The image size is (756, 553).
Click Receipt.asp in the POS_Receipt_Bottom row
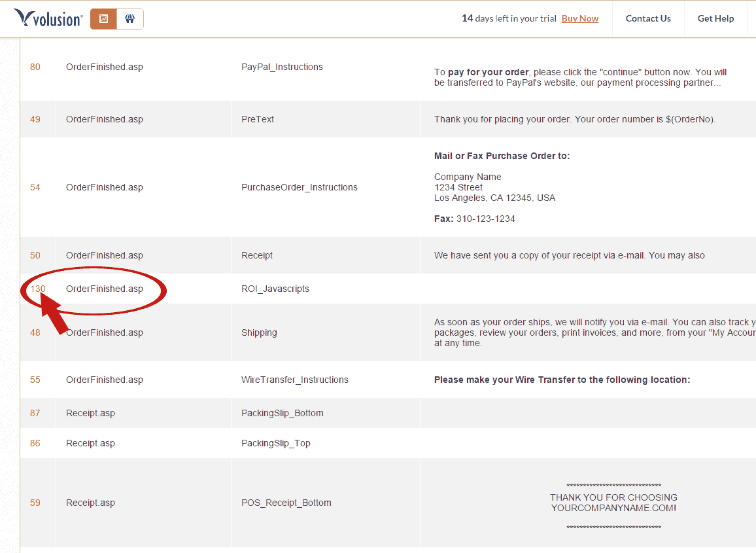pos(91,503)
